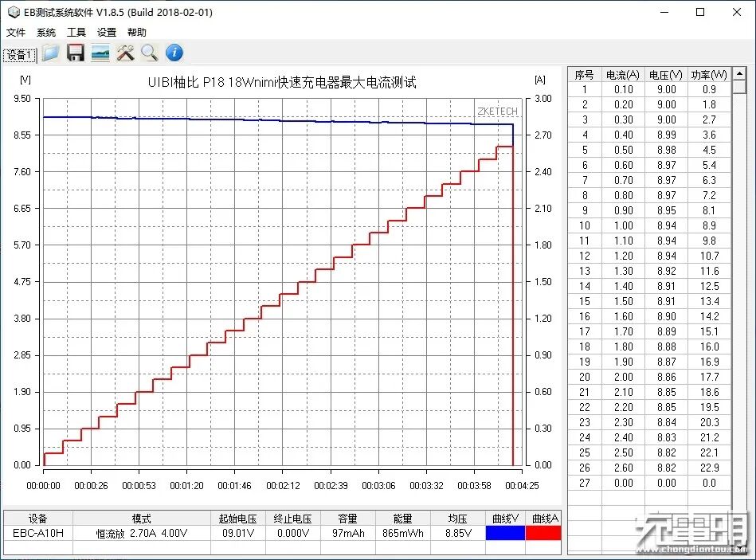Click the 09.01V start voltage cell
This screenshot has width=756, height=560.
point(237,533)
